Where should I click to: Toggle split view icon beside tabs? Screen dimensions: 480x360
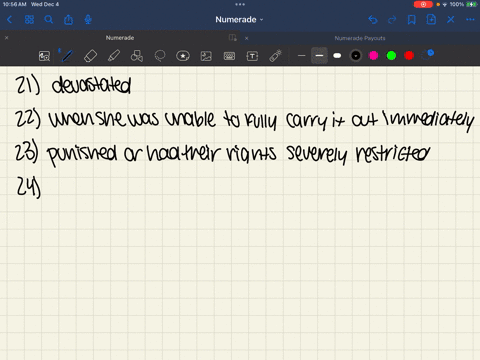point(233,38)
